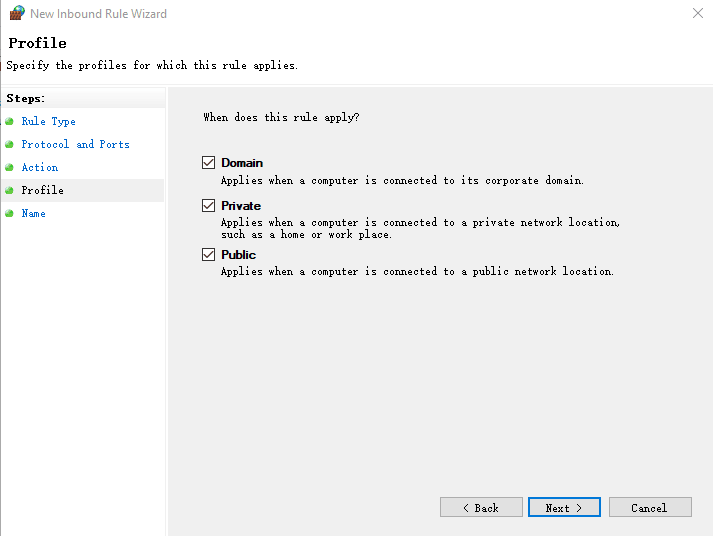Click the Public network description text

417,271
